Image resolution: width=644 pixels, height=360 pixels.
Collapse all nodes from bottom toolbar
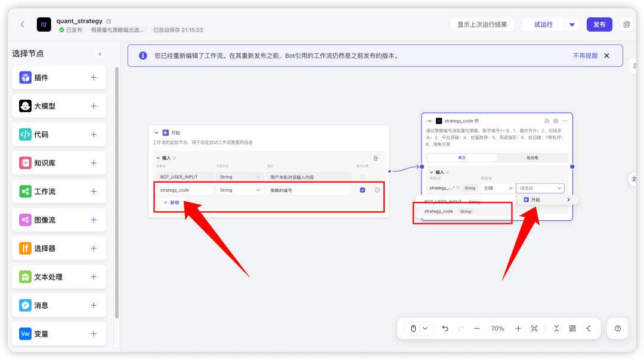tap(556, 328)
